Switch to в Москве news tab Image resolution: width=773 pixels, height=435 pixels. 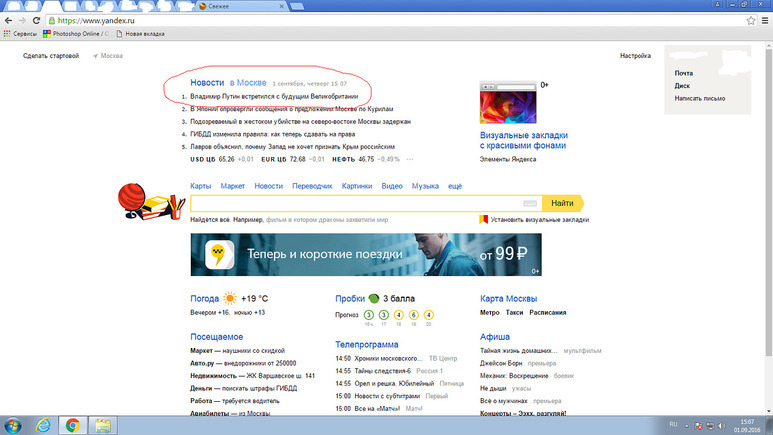point(248,83)
